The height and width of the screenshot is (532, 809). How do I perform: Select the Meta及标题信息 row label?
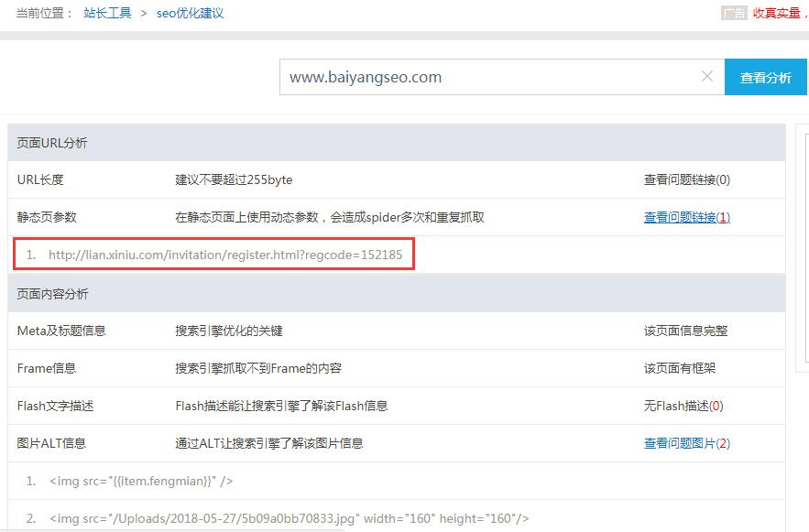click(61, 331)
